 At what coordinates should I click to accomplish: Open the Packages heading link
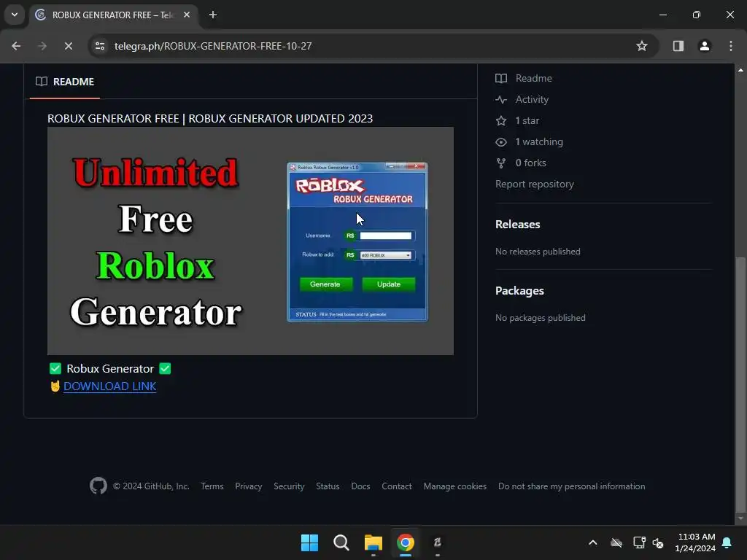pos(519,291)
